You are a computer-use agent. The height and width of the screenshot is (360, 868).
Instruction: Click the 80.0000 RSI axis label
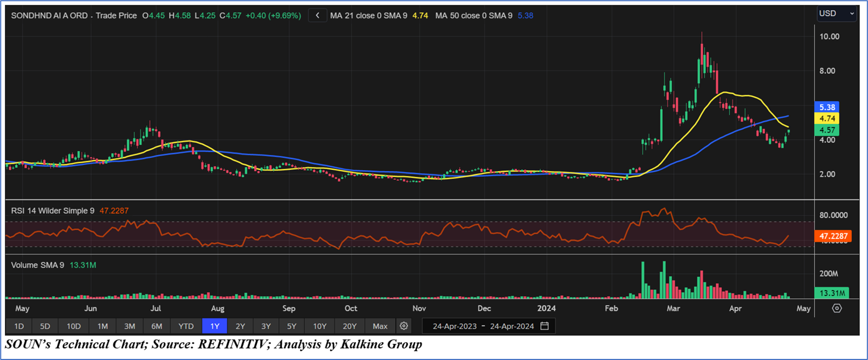[x=833, y=215]
